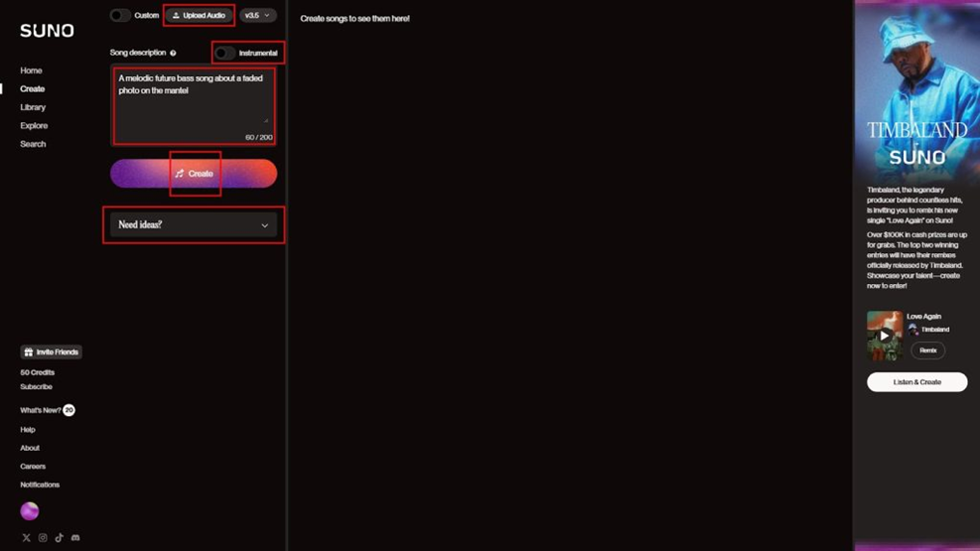
Task: Click the Timbaland artist name
Action: click(935, 330)
